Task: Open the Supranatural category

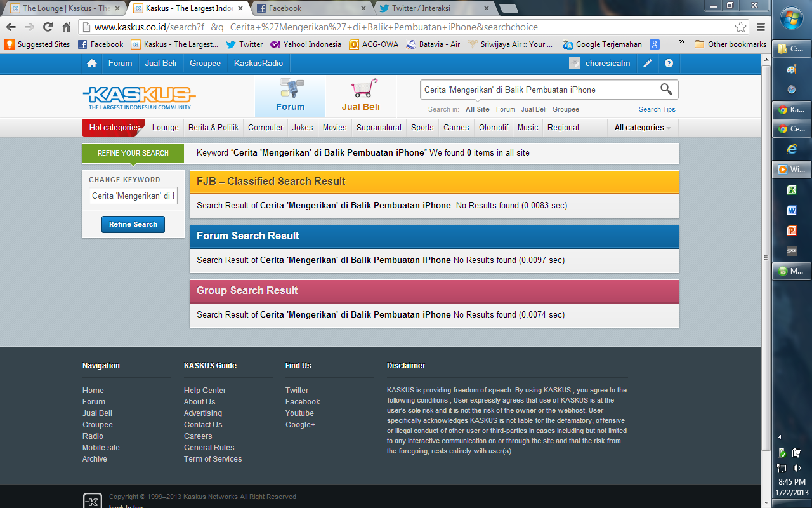Action: pos(379,128)
